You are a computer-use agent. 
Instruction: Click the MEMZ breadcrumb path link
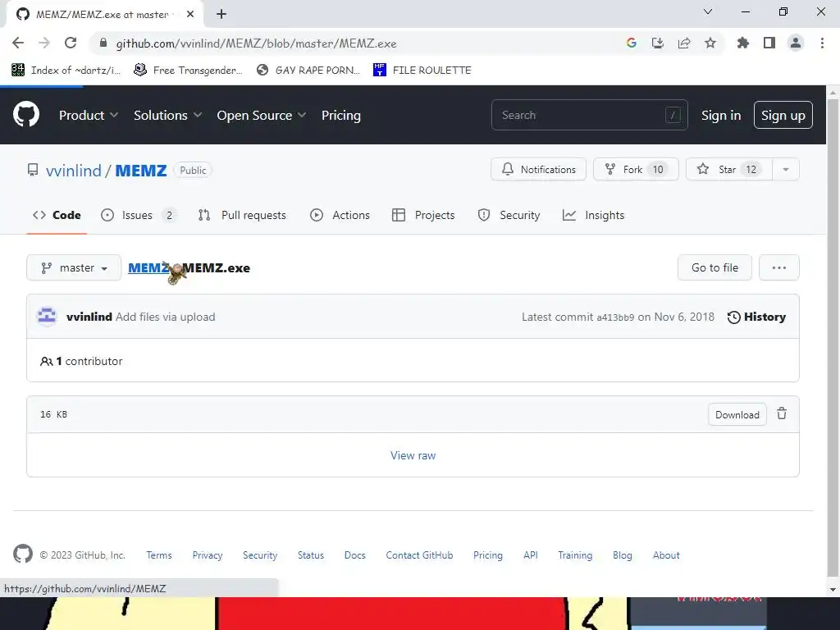click(148, 268)
